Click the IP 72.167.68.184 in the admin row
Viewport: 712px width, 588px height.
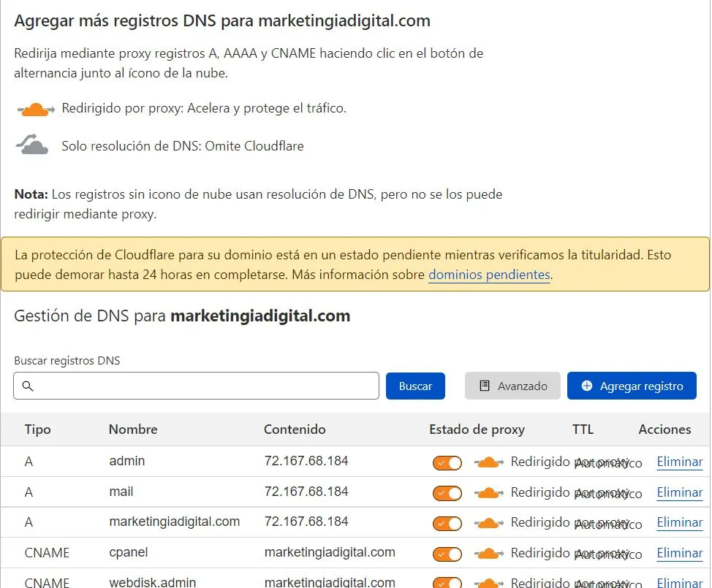pyautogui.click(x=306, y=461)
